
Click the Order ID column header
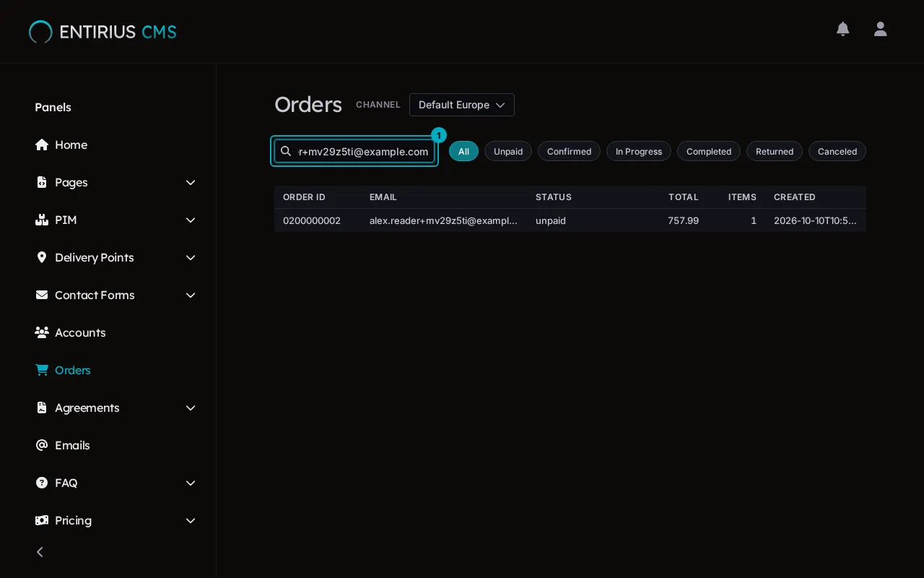pyautogui.click(x=304, y=197)
